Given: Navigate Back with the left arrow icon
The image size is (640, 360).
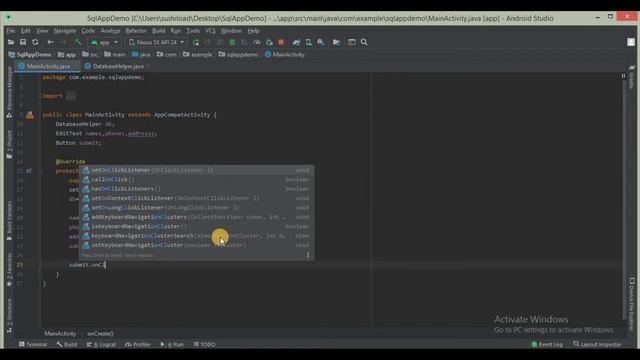Looking at the screenshot, I should tap(50, 42).
